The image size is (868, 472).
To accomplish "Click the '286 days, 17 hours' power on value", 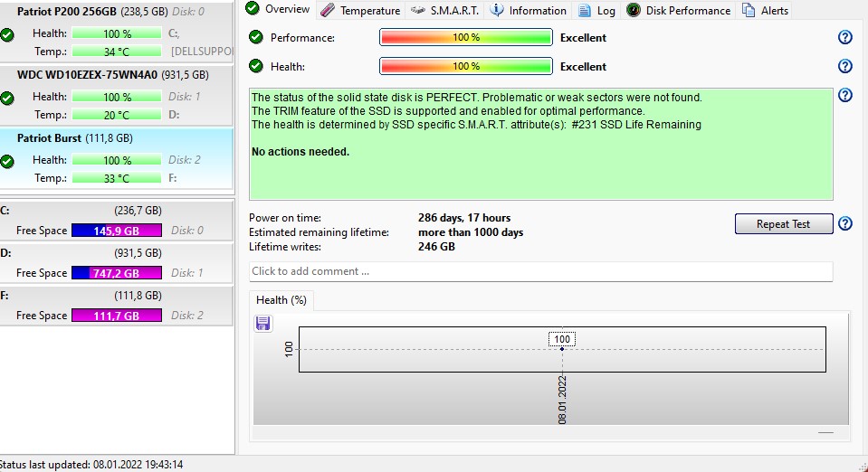I will [464, 217].
